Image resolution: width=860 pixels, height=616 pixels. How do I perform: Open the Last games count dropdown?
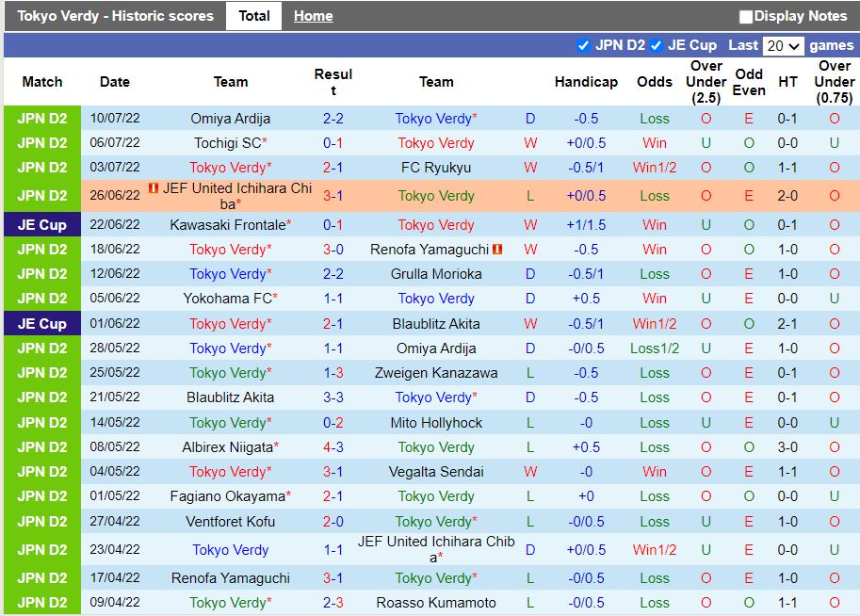[784, 45]
